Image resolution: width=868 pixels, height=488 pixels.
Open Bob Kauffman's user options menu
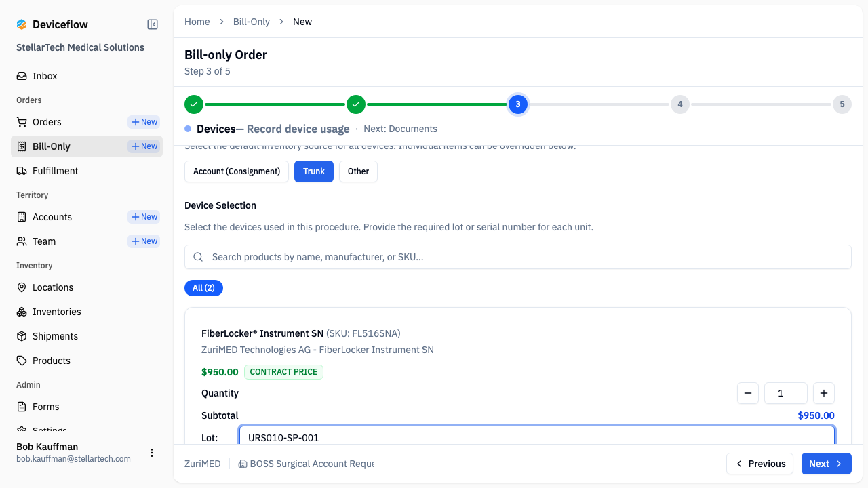click(152, 453)
